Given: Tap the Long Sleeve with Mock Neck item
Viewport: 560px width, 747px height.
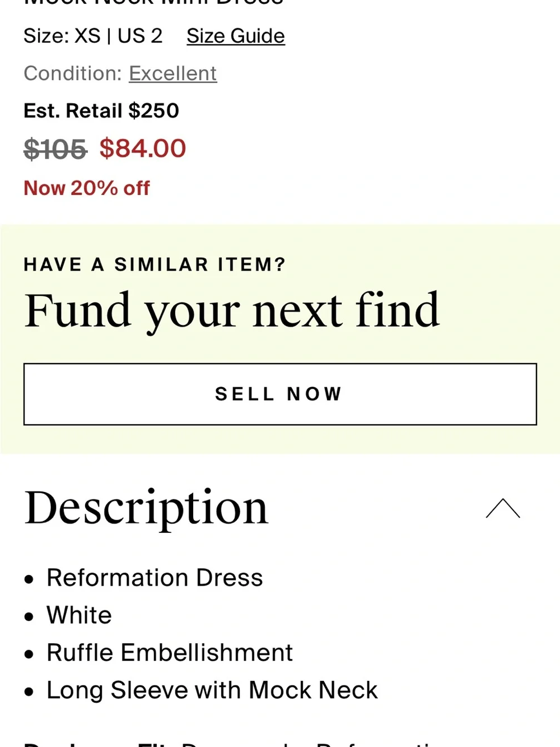Looking at the screenshot, I should coord(212,690).
